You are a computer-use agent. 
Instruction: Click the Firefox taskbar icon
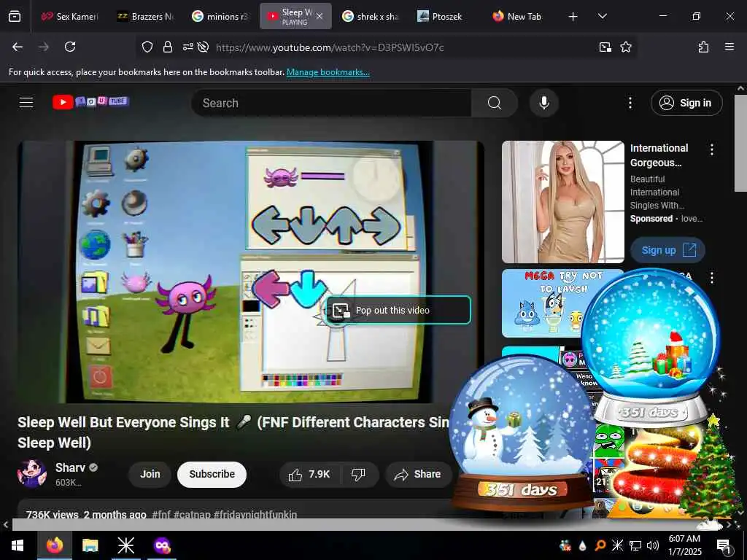pos(54,545)
